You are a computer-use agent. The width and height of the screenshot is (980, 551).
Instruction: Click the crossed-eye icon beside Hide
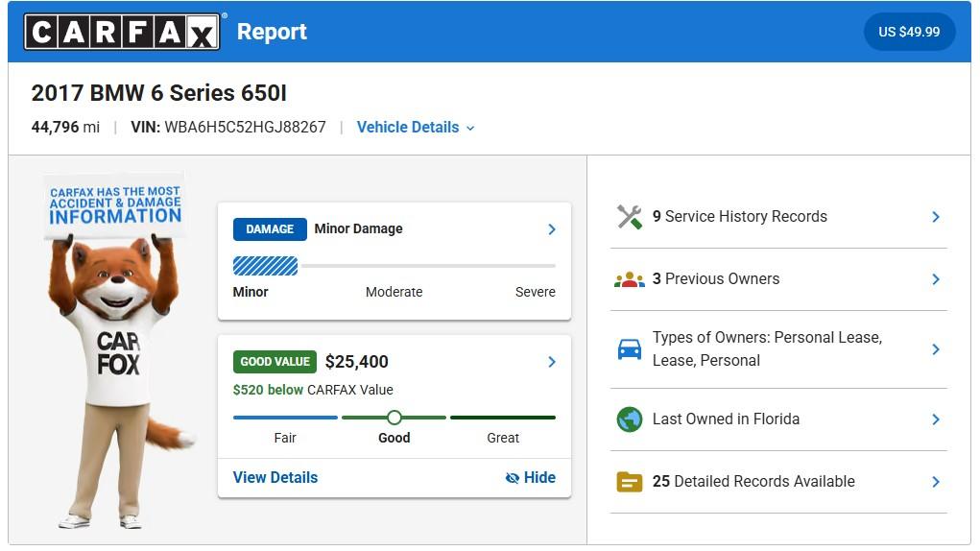[512, 478]
